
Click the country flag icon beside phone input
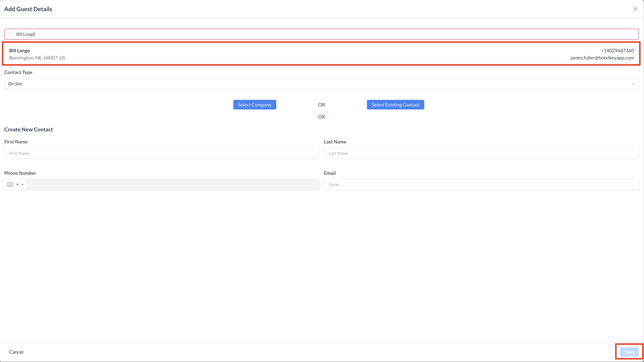10,184
